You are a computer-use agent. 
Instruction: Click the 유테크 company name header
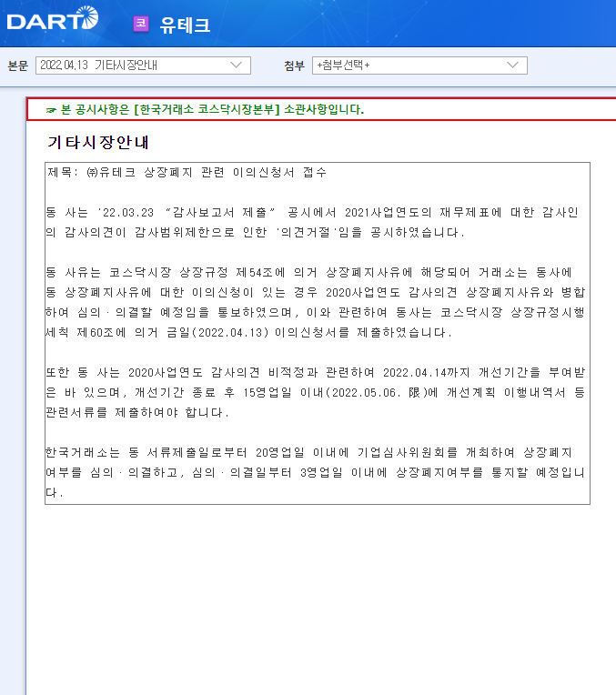pyautogui.click(x=185, y=25)
